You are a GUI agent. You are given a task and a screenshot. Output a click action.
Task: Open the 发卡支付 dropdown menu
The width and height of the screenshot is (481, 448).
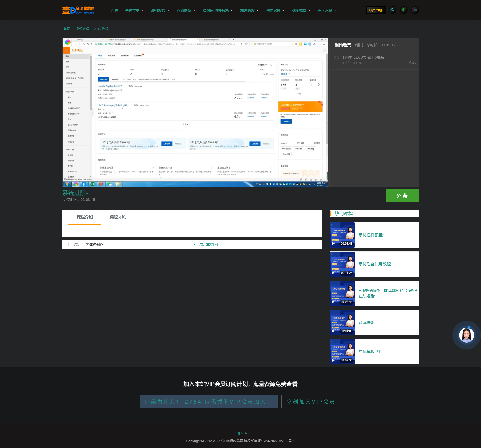click(327, 10)
